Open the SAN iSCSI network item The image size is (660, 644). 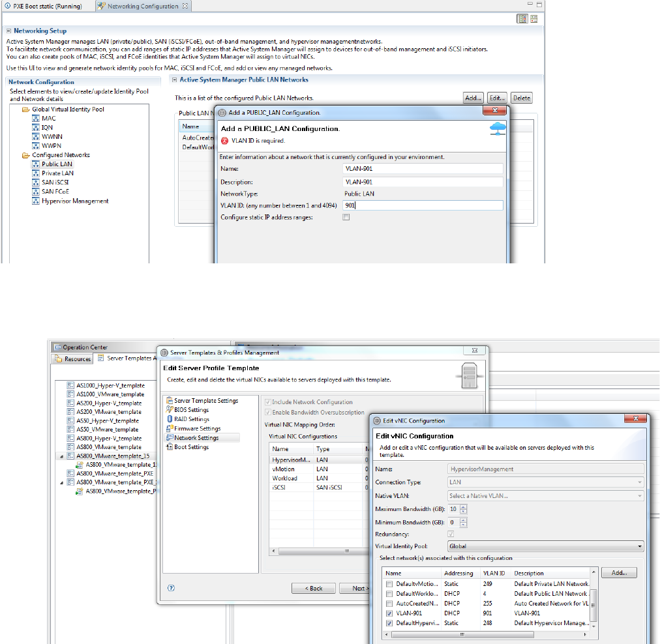pyautogui.click(x=55, y=183)
